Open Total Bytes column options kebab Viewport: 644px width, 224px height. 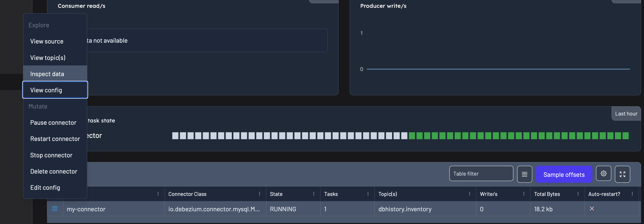pos(578,194)
